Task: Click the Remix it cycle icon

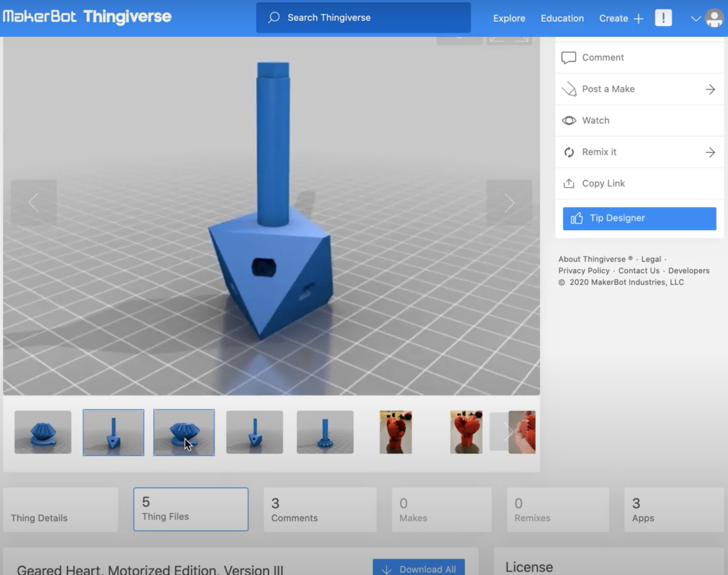Action: 569,152
